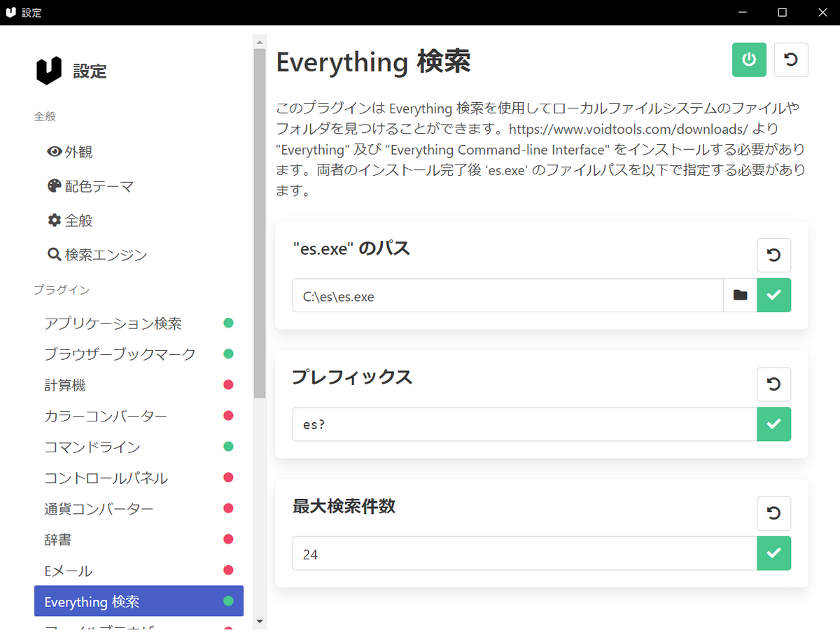The height and width of the screenshot is (635, 840).
Task: Select the 計算機 plugin
Action: [139, 385]
